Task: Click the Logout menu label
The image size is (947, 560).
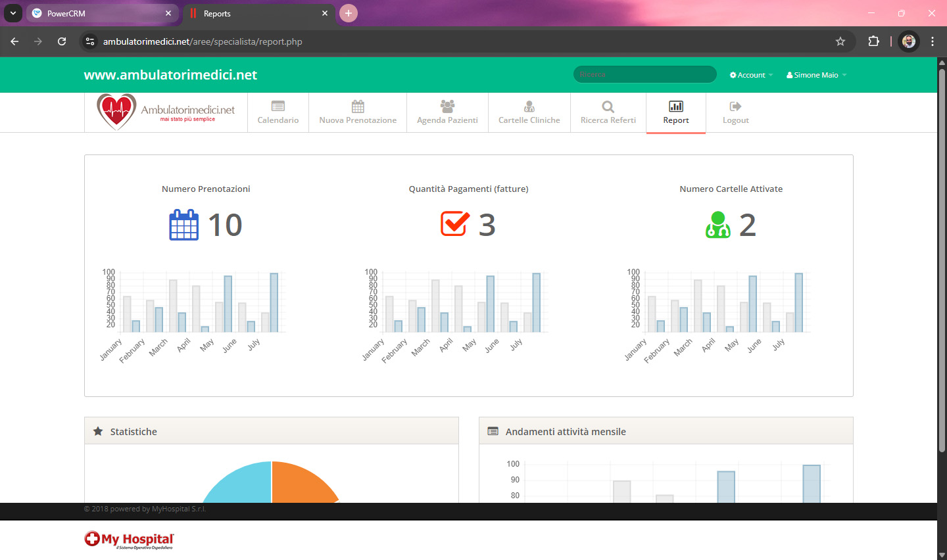Action: tap(736, 120)
